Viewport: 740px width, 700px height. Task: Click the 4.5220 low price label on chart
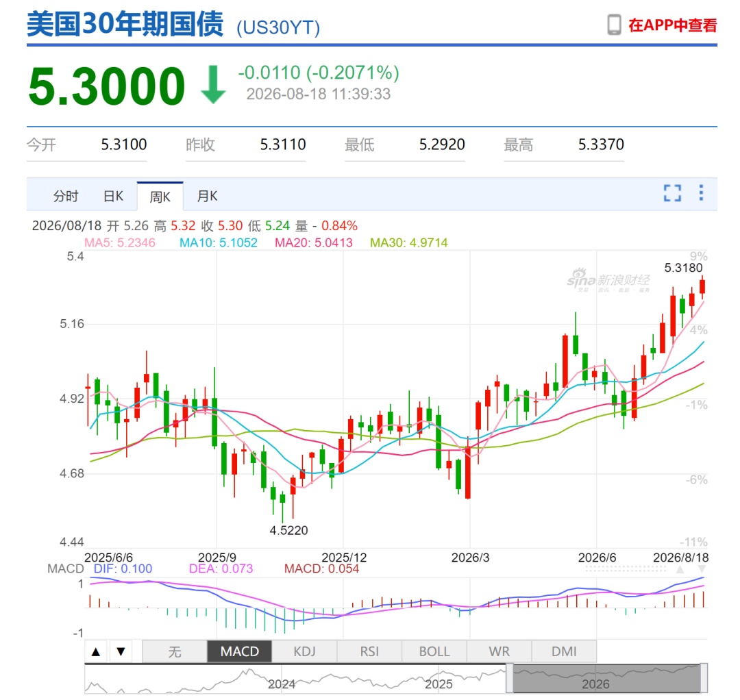pyautogui.click(x=289, y=530)
